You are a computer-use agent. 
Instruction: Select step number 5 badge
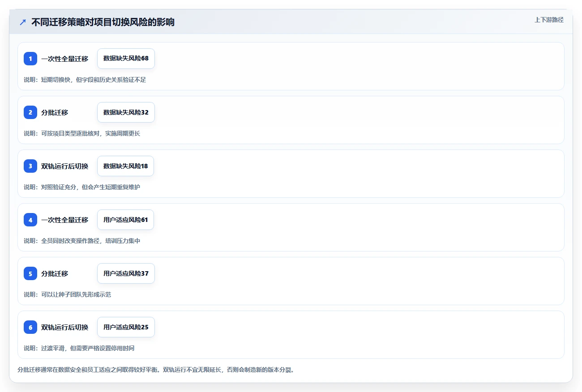(x=30, y=273)
